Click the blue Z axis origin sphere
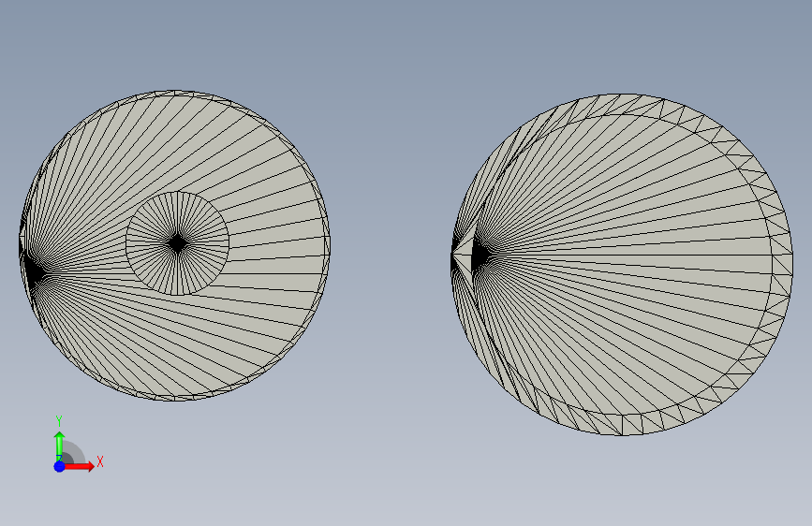The height and width of the screenshot is (526, 812). 60,466
